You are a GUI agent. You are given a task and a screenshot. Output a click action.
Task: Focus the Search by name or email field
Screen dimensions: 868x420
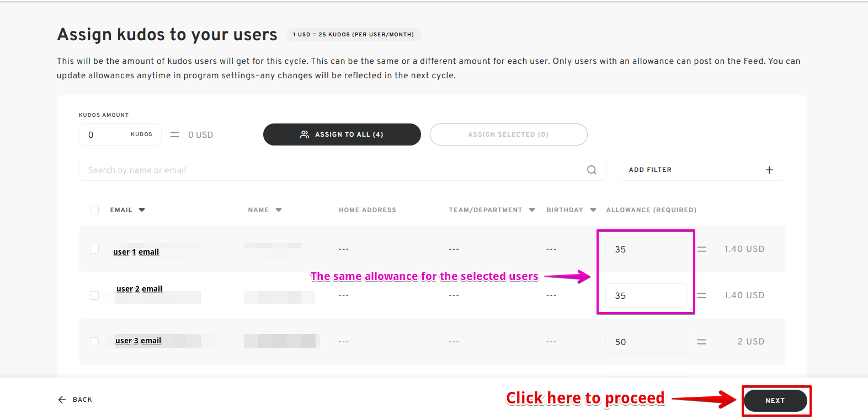pyautogui.click(x=331, y=170)
